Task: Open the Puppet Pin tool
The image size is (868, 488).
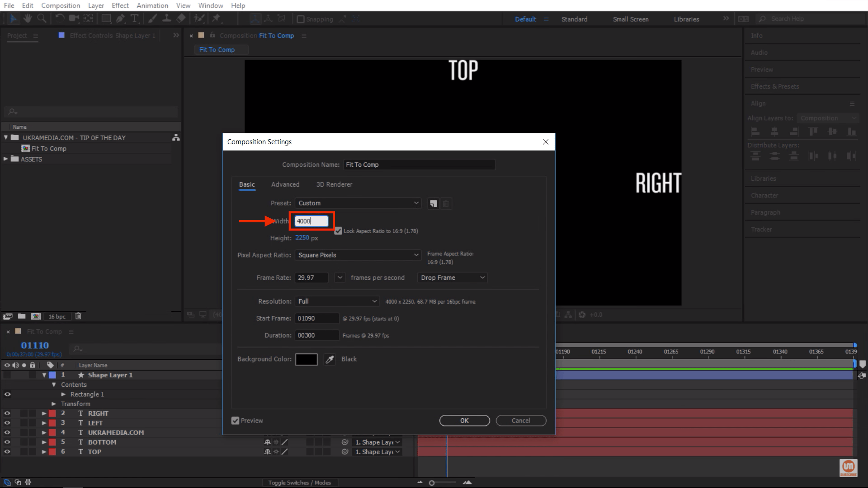Action: pos(217,19)
